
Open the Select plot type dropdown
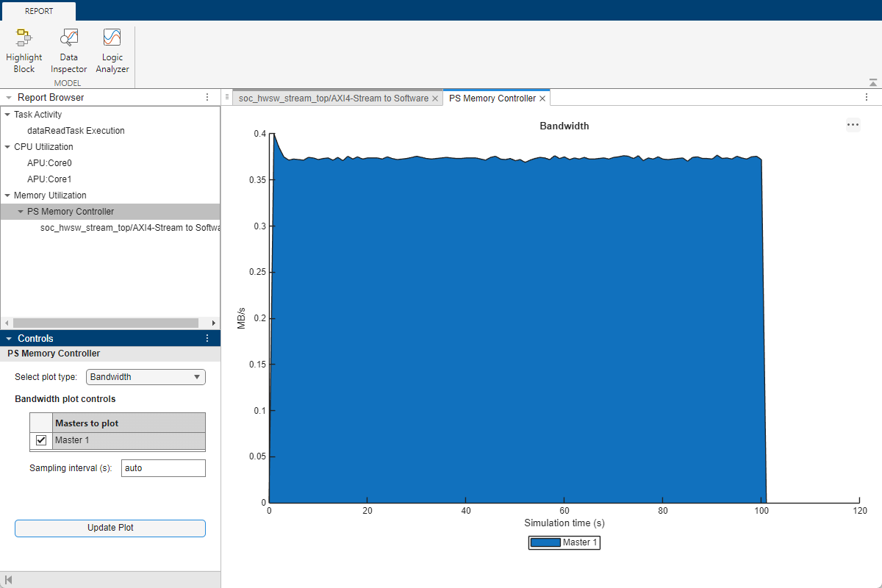click(146, 377)
